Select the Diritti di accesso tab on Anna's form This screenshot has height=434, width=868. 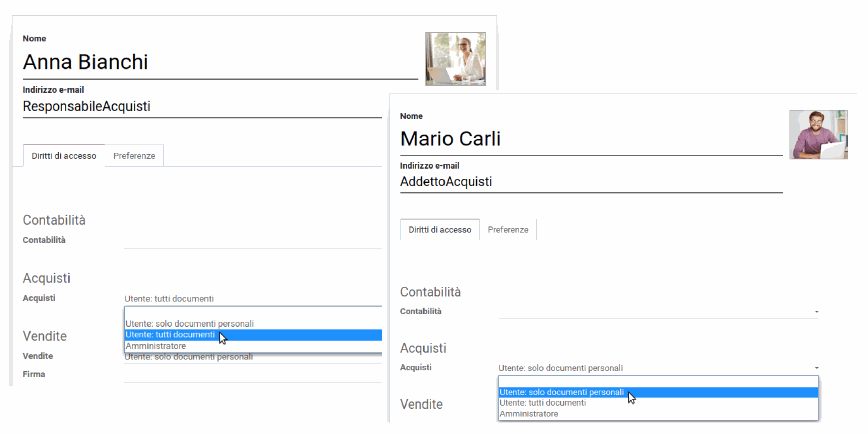pyautogui.click(x=64, y=156)
